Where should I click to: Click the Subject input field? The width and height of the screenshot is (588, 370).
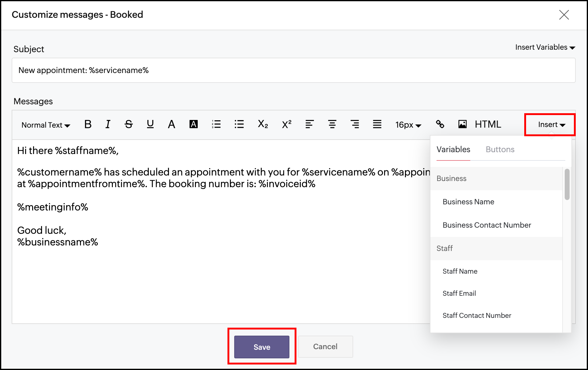pyautogui.click(x=294, y=70)
